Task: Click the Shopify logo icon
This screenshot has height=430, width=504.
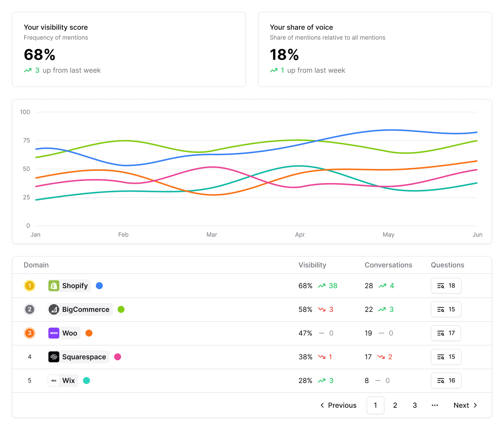Action: (54, 286)
